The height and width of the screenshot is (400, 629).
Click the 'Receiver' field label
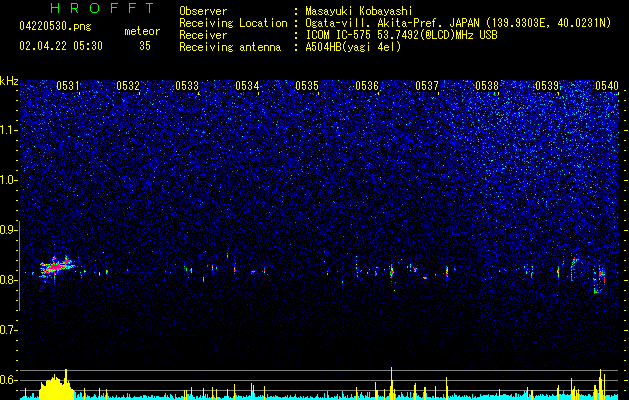tap(203, 35)
